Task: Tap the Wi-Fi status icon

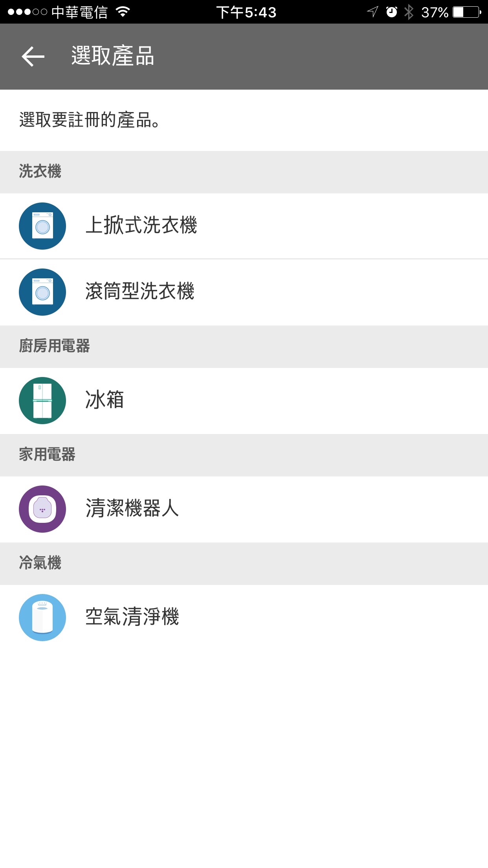Action: (x=123, y=12)
